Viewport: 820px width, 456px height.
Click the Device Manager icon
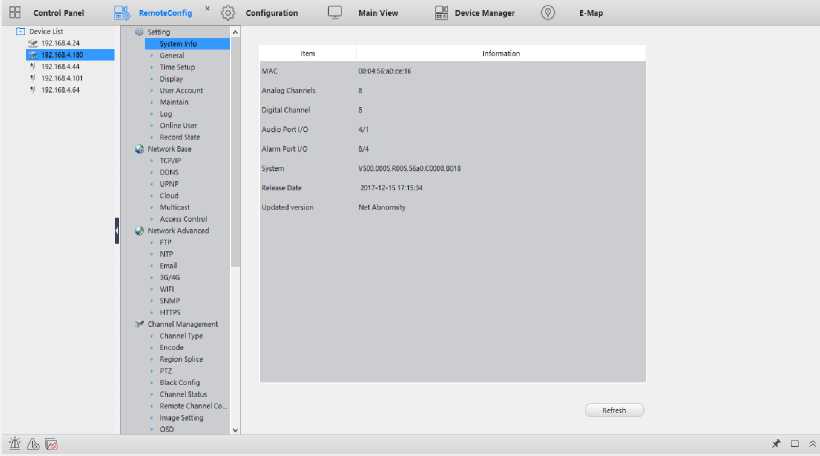pyautogui.click(x=441, y=13)
